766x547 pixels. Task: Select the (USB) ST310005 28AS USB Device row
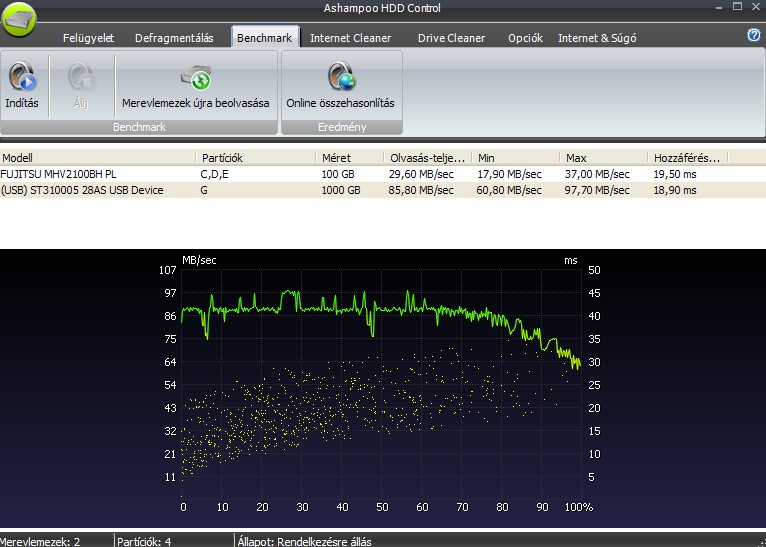(x=383, y=190)
